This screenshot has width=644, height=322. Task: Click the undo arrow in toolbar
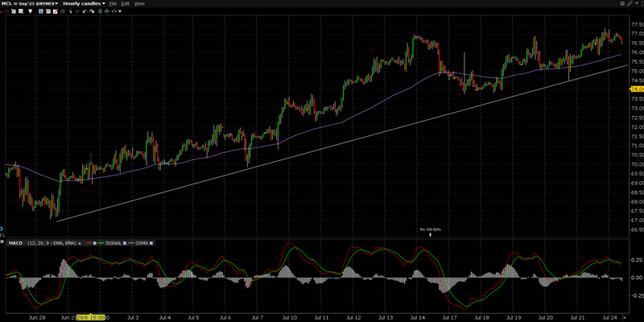(85, 11)
